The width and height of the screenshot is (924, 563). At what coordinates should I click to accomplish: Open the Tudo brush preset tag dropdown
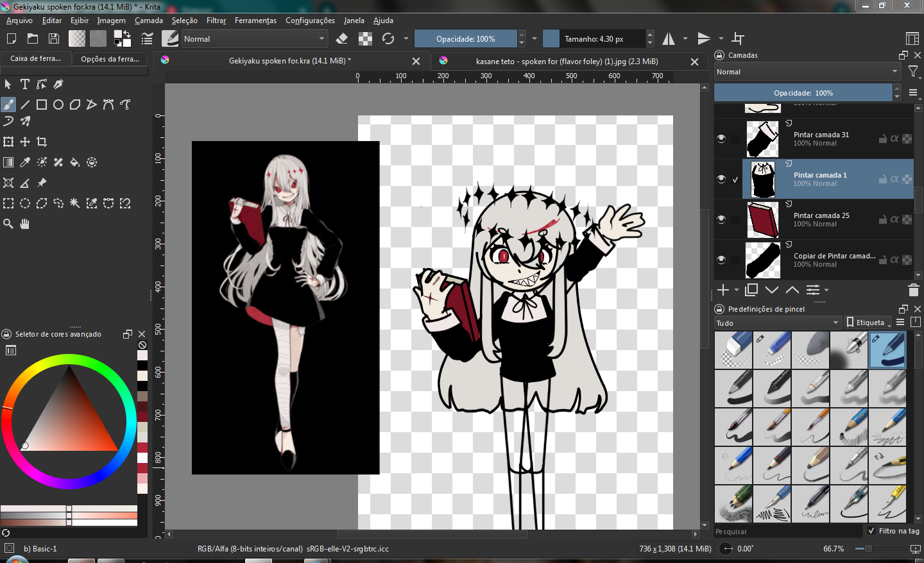click(777, 323)
